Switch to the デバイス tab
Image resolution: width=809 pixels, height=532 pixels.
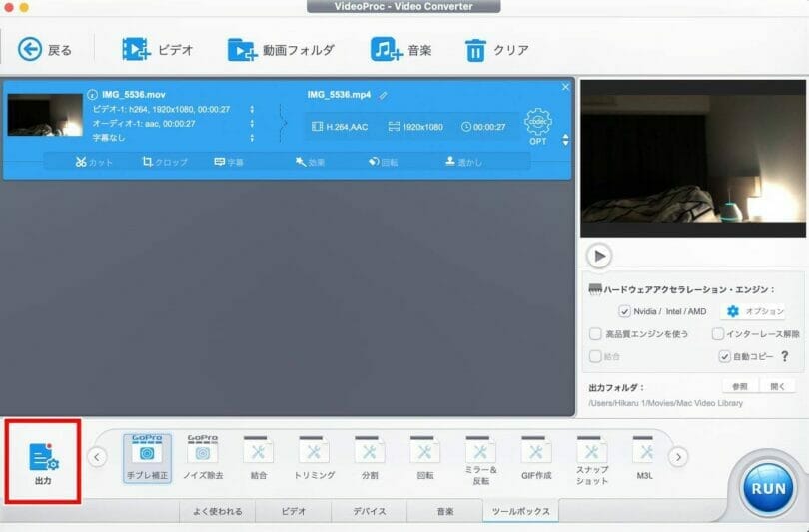tap(369, 511)
